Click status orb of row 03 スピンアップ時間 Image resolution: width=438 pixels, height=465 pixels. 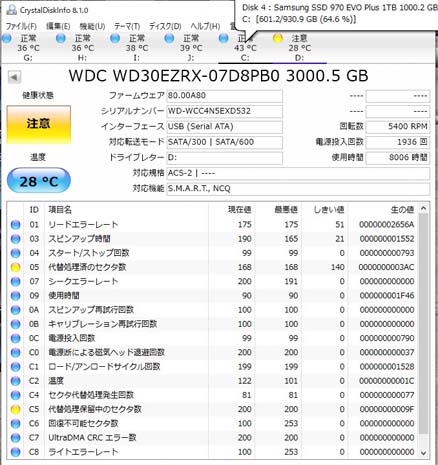tap(15, 239)
